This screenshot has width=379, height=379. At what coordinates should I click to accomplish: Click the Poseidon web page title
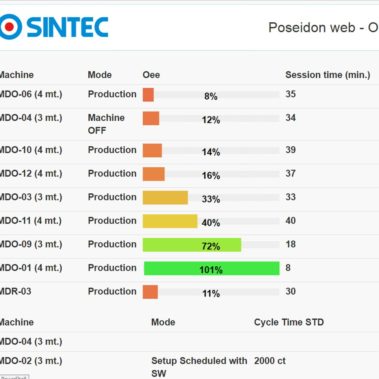coord(323,28)
